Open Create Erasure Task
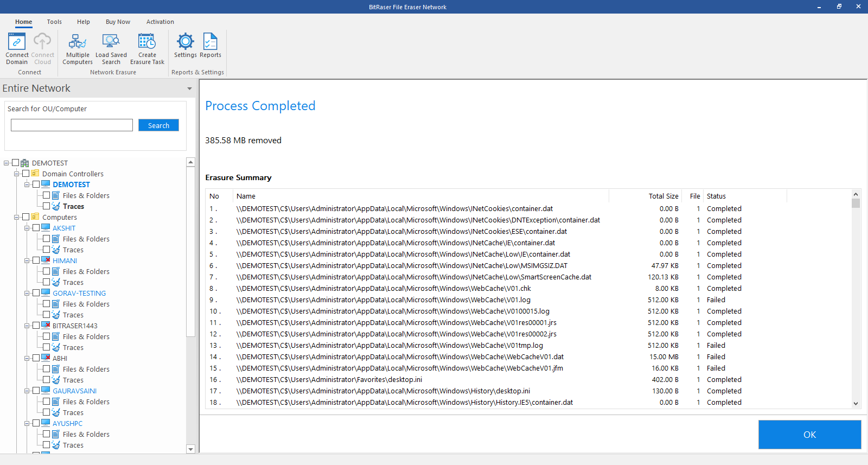Screen dimensions: 868x465 point(147,48)
